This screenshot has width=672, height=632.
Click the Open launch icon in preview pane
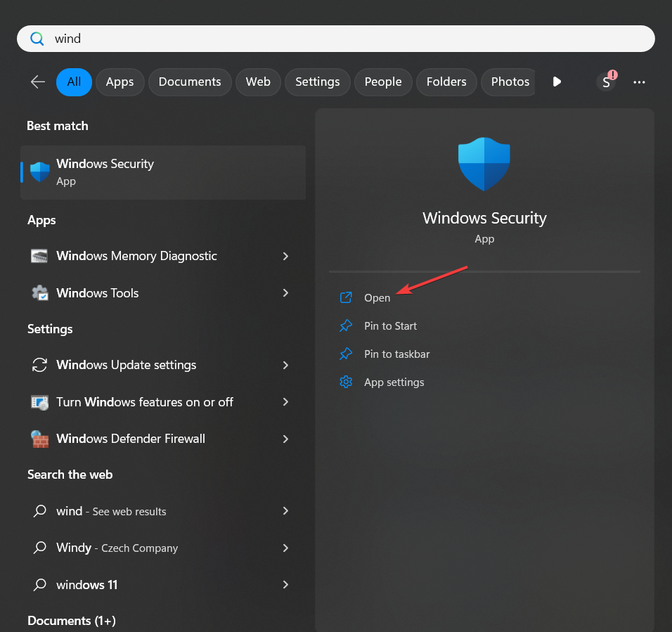(346, 297)
